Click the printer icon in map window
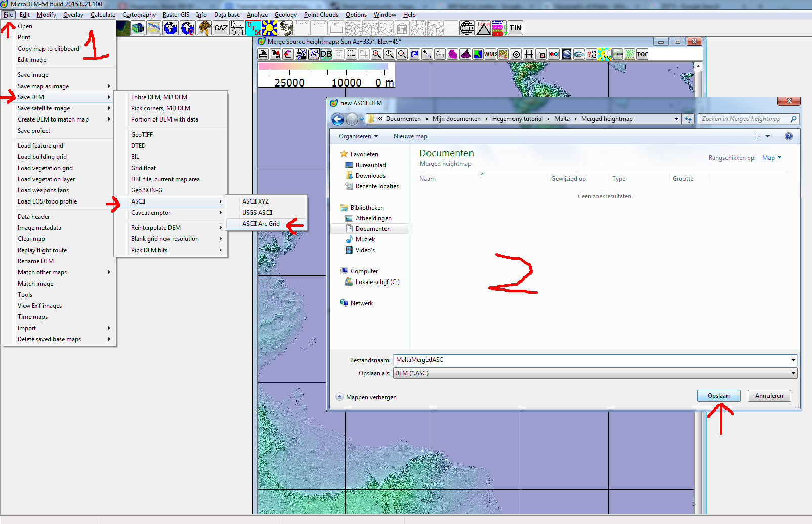Image resolution: width=812 pixels, height=524 pixels. coord(263,54)
